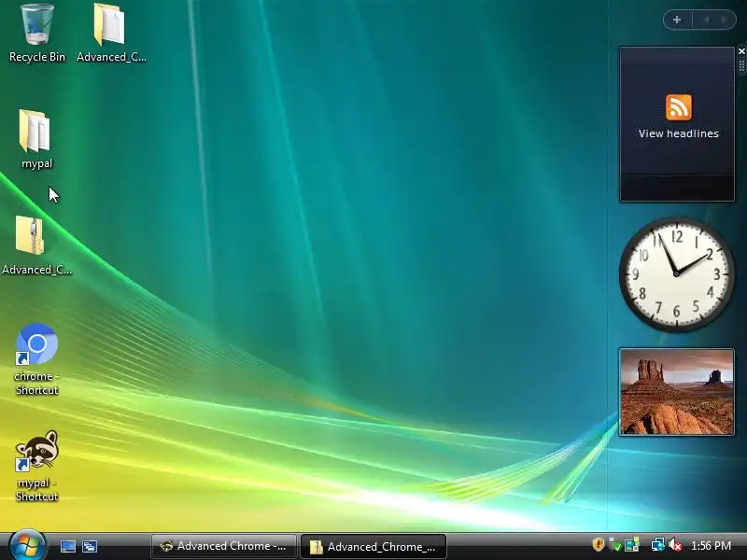This screenshot has width=747, height=560.
Task: Click the feed gadget drag handle grip
Action: [741, 66]
